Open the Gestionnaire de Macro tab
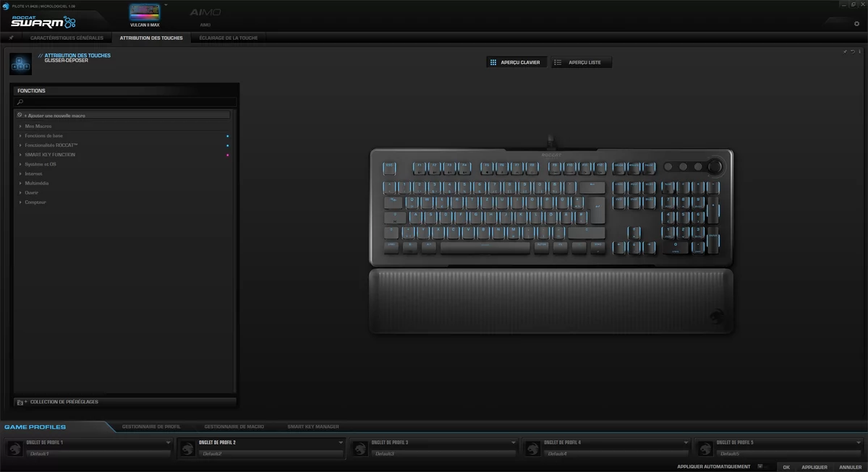Screen dimensions: 868x472 point(234,427)
